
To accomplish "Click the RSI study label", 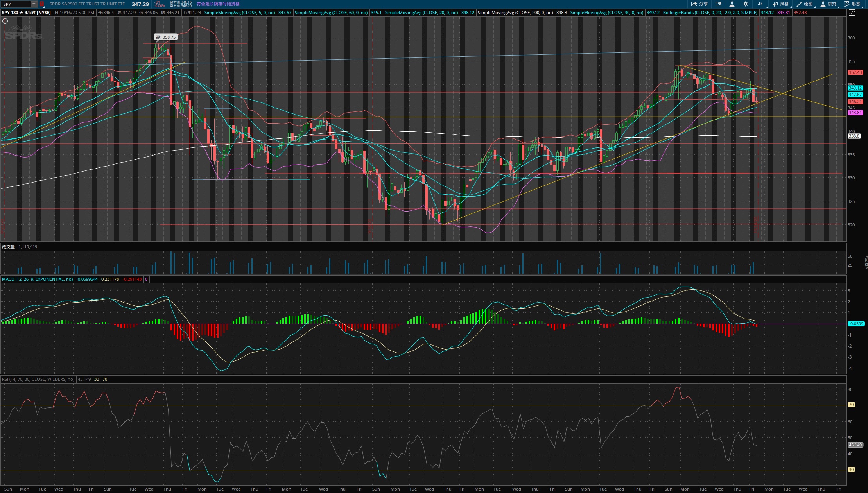I will coord(38,379).
